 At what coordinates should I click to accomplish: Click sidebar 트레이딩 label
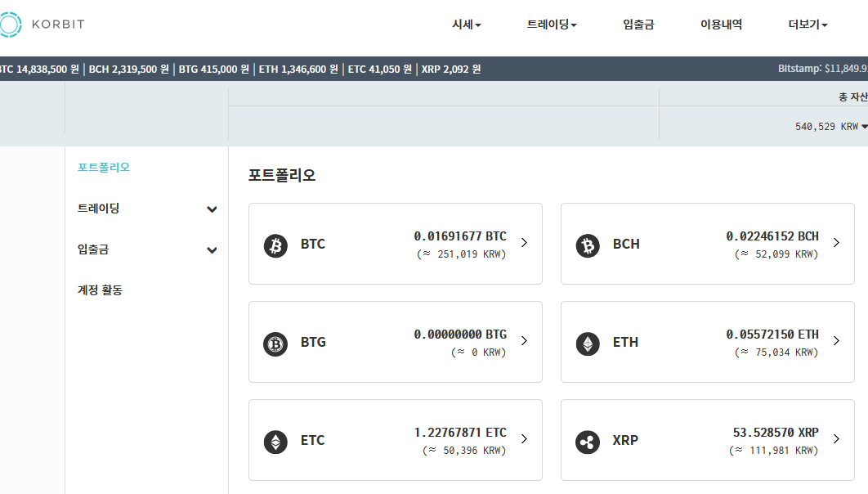[99, 209]
